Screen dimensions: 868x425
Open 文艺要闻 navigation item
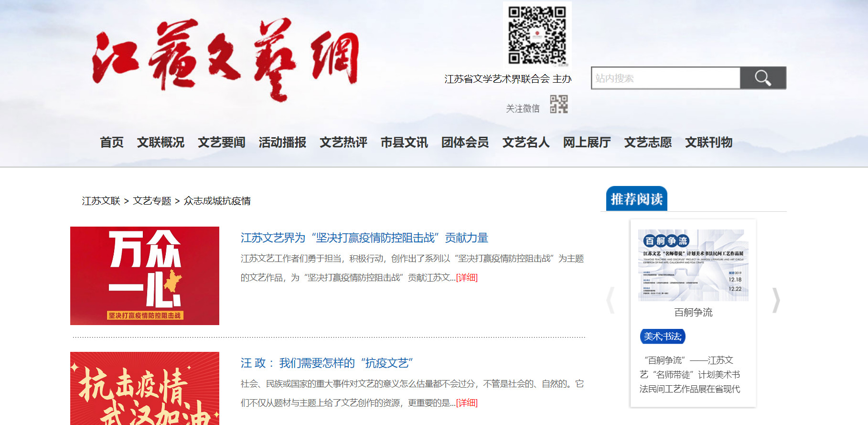[222, 142]
